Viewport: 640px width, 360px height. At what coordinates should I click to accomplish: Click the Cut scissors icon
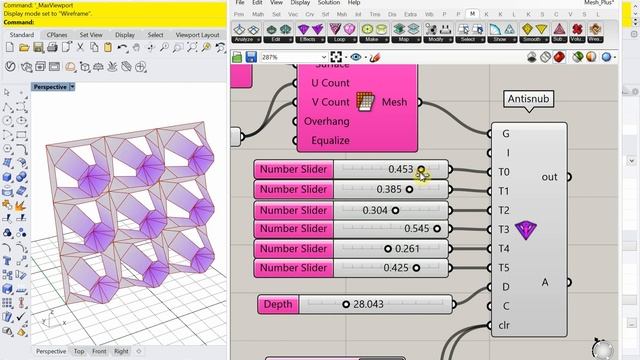tap(80, 48)
